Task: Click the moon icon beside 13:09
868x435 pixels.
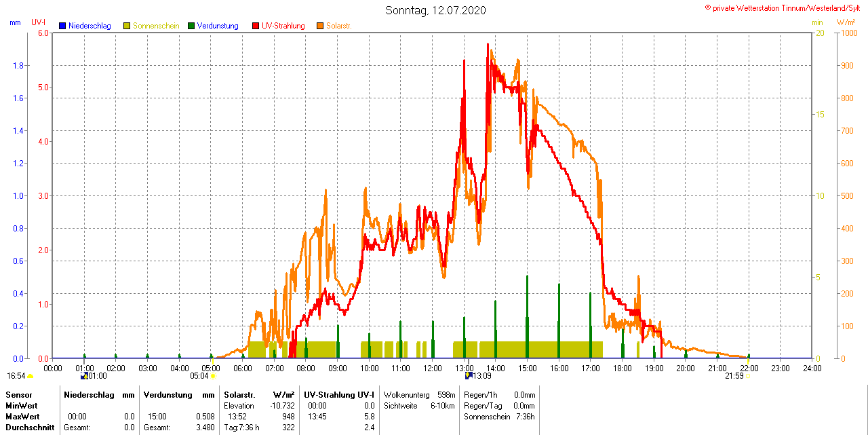Action: click(469, 375)
